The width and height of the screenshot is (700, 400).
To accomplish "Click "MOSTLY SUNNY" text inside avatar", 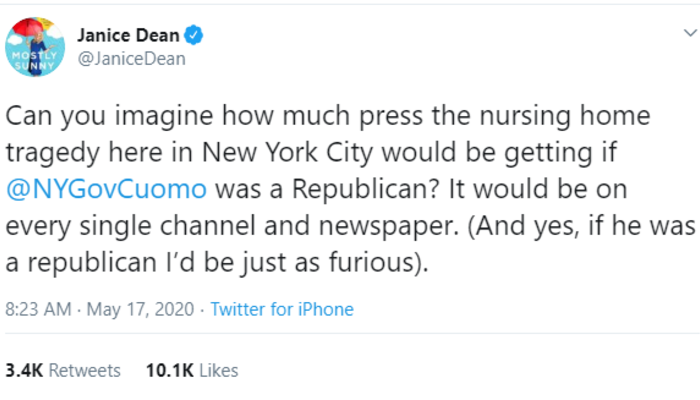I will (33, 61).
